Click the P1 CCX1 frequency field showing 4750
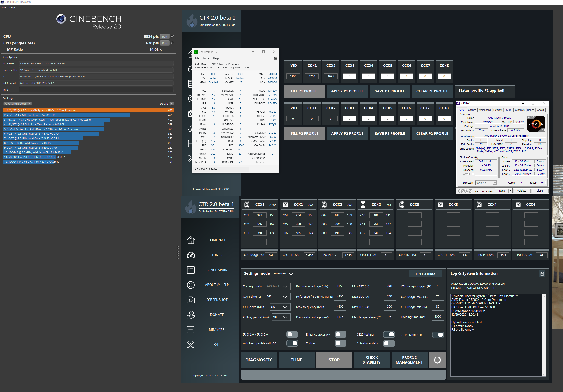 click(312, 76)
